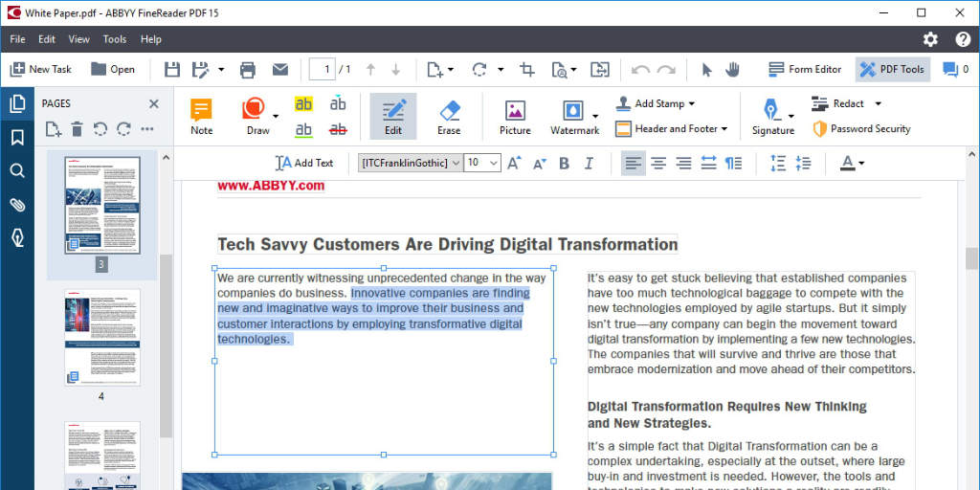Image resolution: width=980 pixels, height=490 pixels.
Task: Click the Save As pencil-disk icon
Action: 200,69
